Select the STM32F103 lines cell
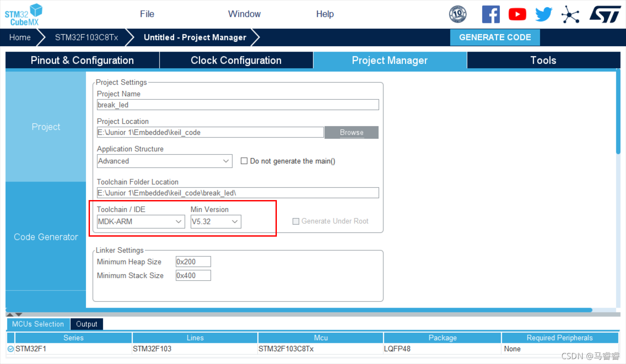Viewport: 626px width, 364px height. [x=195, y=349]
